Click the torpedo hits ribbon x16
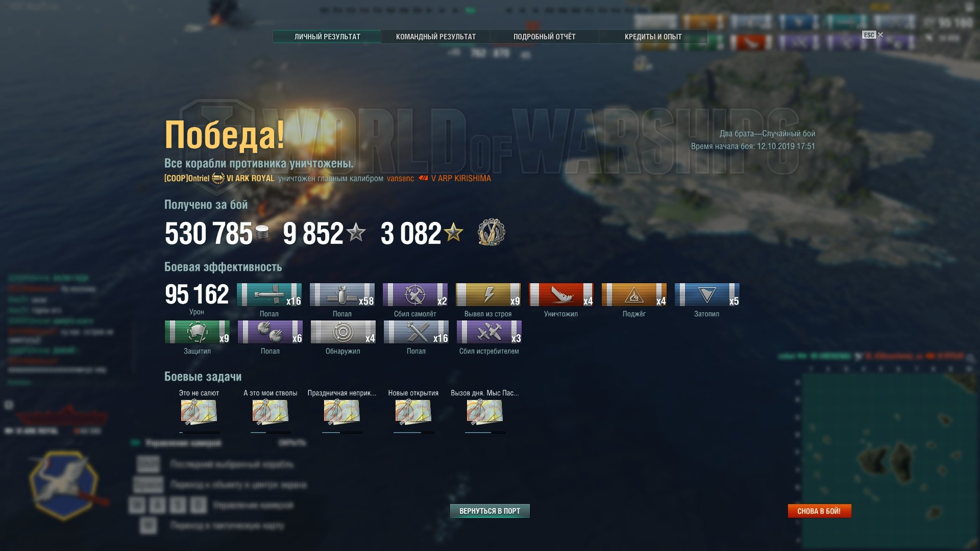The height and width of the screenshot is (551, 980). [x=269, y=295]
